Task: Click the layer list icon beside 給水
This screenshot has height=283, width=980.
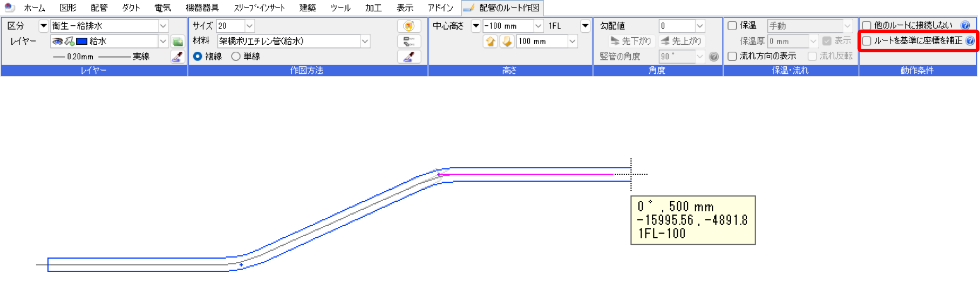Action: [x=178, y=41]
